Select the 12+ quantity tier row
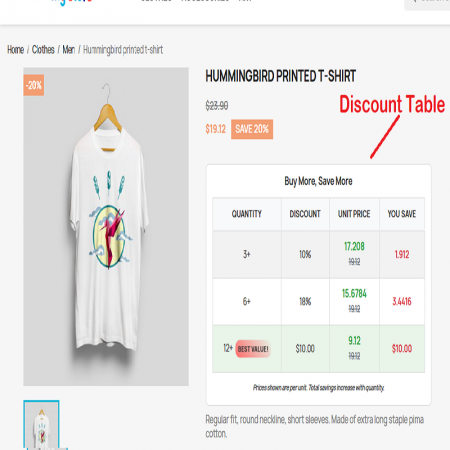The image size is (450, 450). (319, 349)
